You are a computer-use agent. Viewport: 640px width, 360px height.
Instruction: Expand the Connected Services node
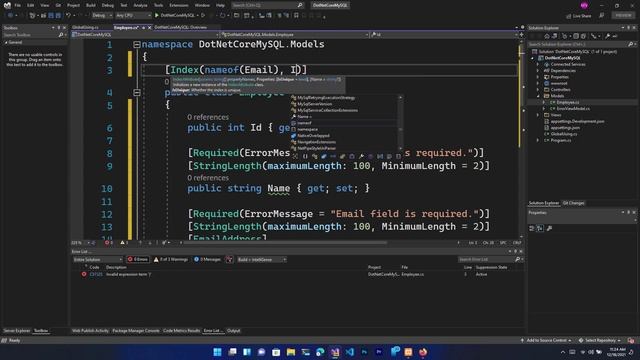click(x=538, y=64)
